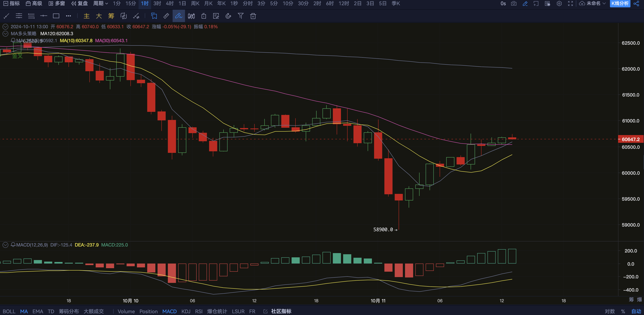Click the K线分析 button
The height and width of the screenshot is (315, 644).
click(x=620, y=3)
